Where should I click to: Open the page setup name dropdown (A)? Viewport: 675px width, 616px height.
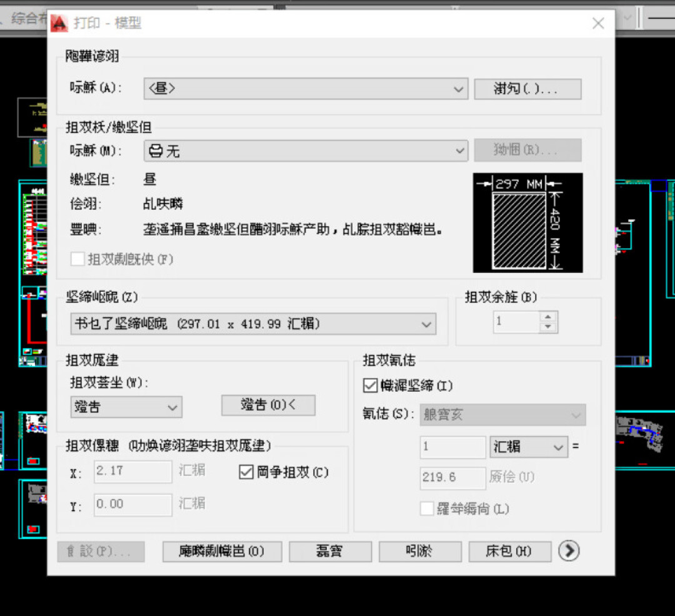coord(306,89)
